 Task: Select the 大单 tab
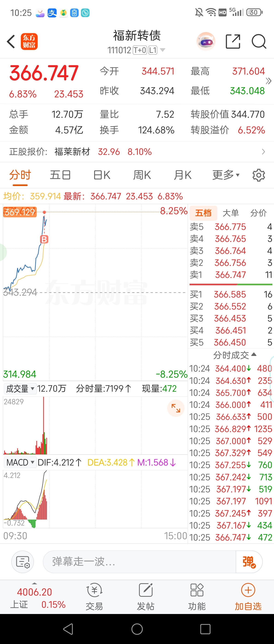pyautogui.click(x=231, y=213)
